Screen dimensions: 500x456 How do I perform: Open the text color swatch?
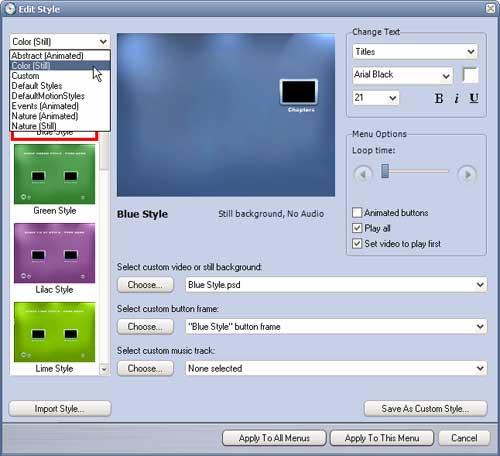point(470,75)
